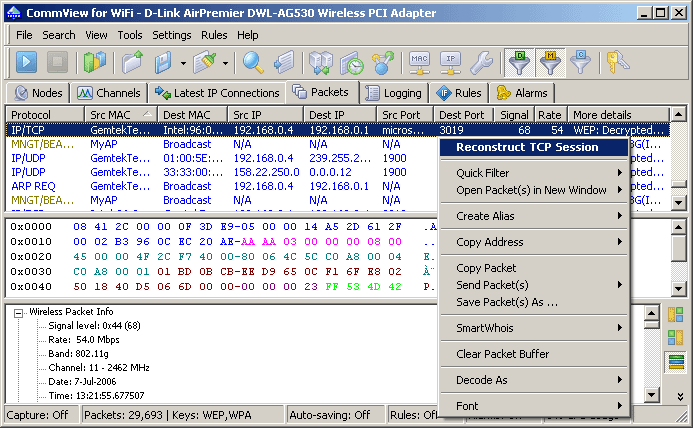Switch to the Nodes tab

[38, 93]
